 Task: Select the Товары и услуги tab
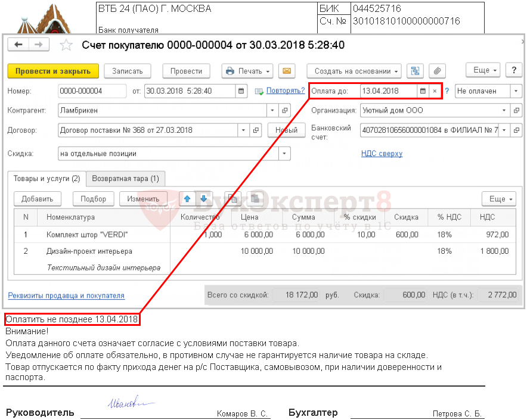coord(46,178)
